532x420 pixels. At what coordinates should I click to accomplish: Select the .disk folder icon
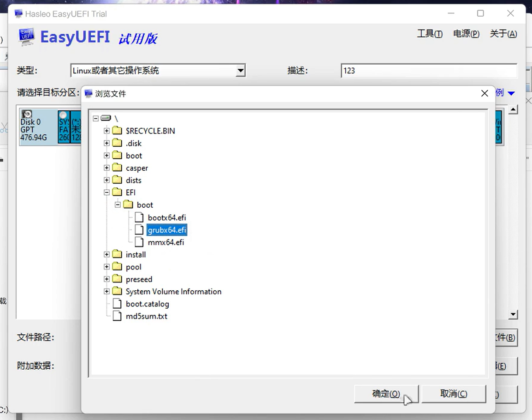117,143
